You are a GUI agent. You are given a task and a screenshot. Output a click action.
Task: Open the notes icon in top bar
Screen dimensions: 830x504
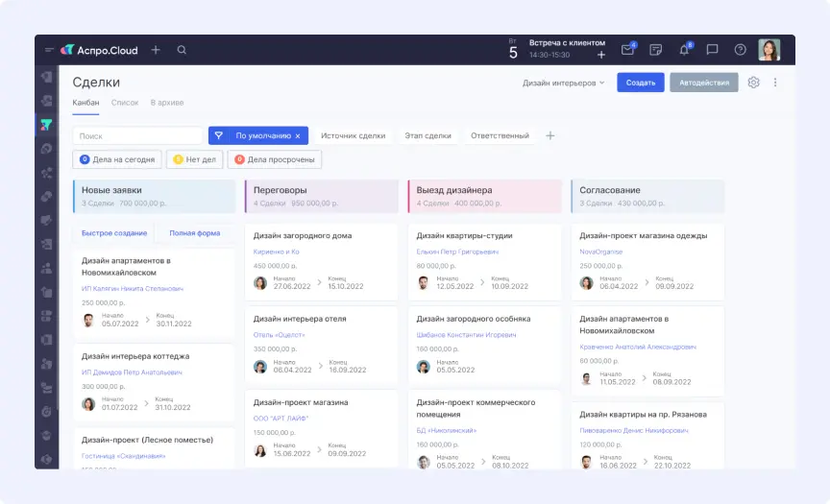point(656,50)
